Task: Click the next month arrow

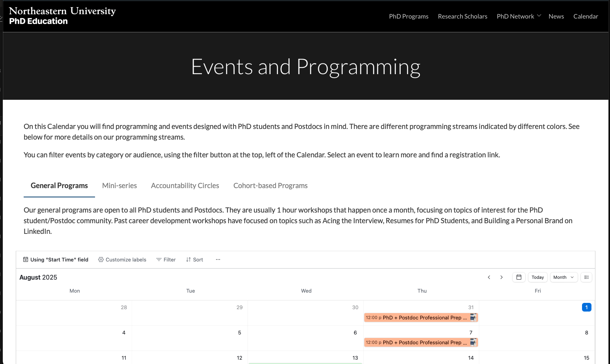Action: [x=502, y=277]
